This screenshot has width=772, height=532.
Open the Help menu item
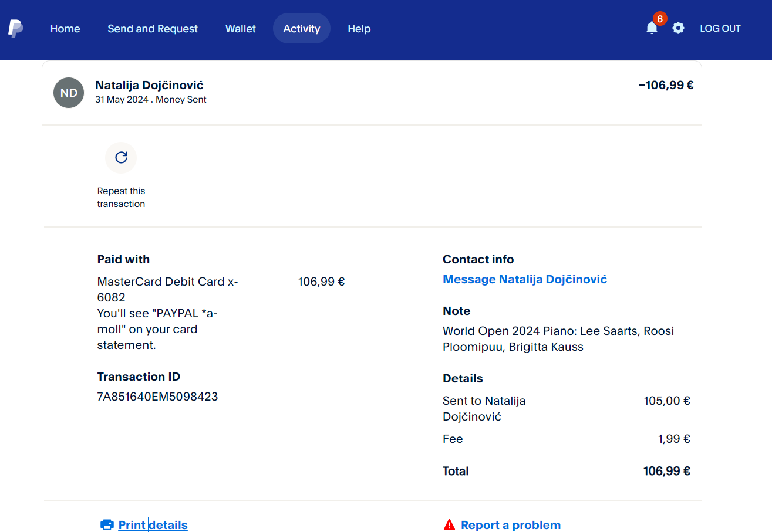pyautogui.click(x=359, y=29)
